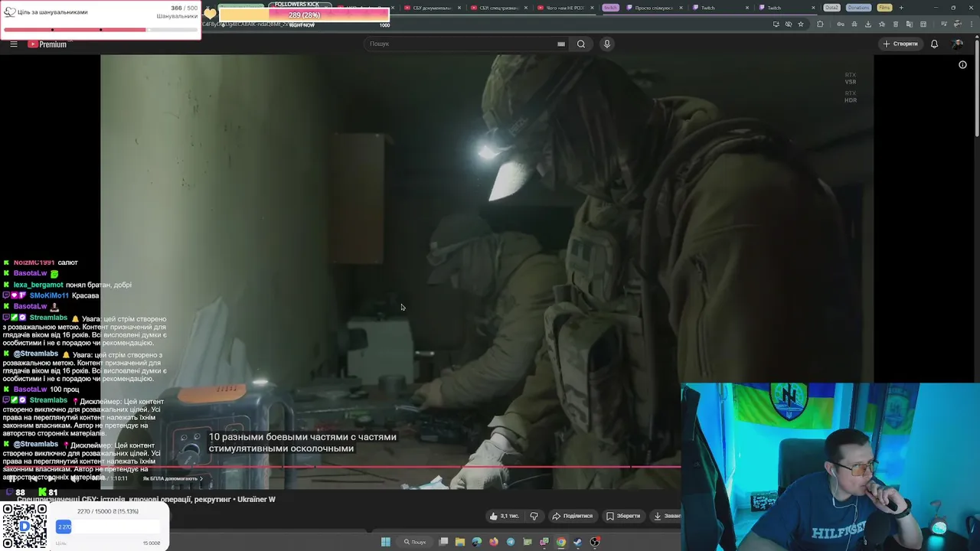Open the YouTube account avatar menu
This screenshot has height=551, width=980.
tap(958, 44)
